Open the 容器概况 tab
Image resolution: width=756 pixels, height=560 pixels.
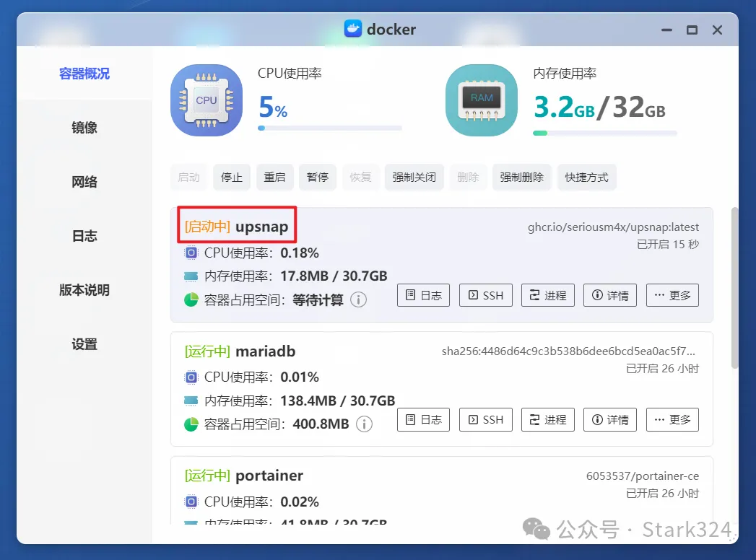coord(84,74)
